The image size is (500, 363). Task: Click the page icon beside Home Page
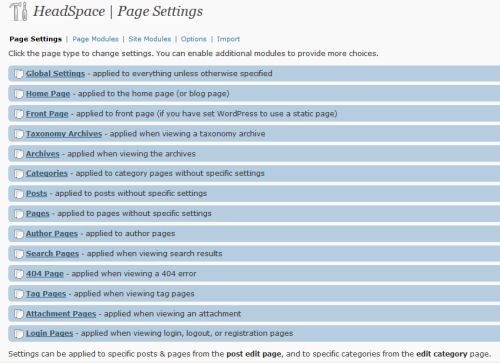pyautogui.click(x=19, y=94)
